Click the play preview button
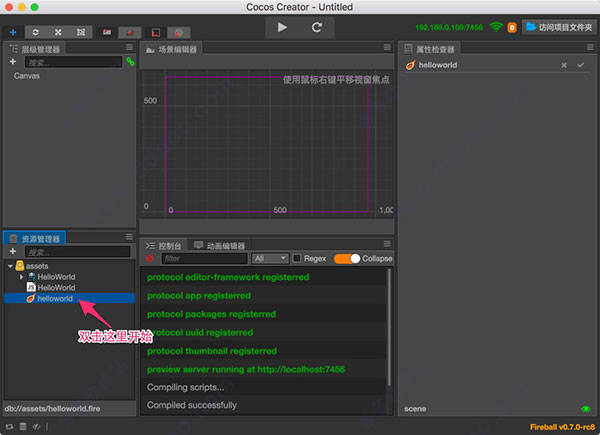Image resolution: width=600 pixels, height=435 pixels. 280,27
